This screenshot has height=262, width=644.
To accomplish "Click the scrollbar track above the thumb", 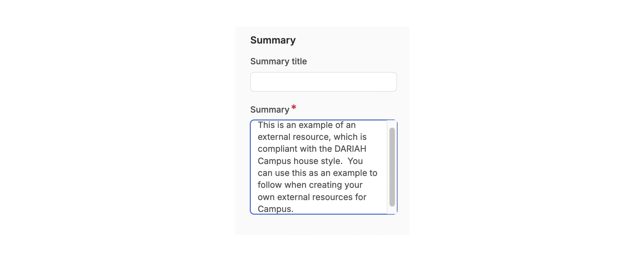I will tap(392, 124).
